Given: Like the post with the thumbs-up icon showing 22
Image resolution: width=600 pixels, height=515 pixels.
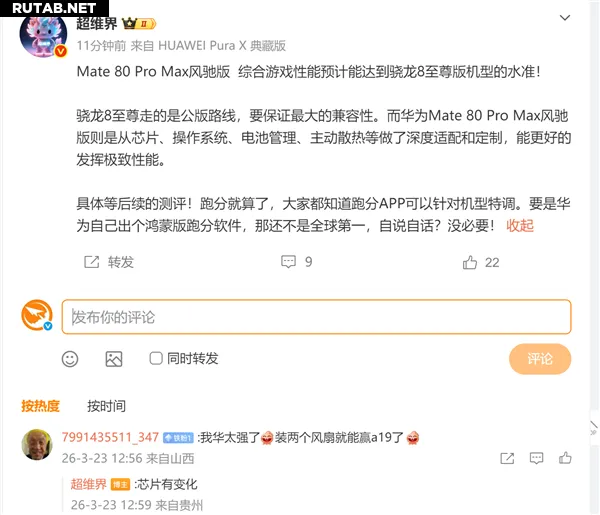Looking at the screenshot, I should tap(470, 262).
